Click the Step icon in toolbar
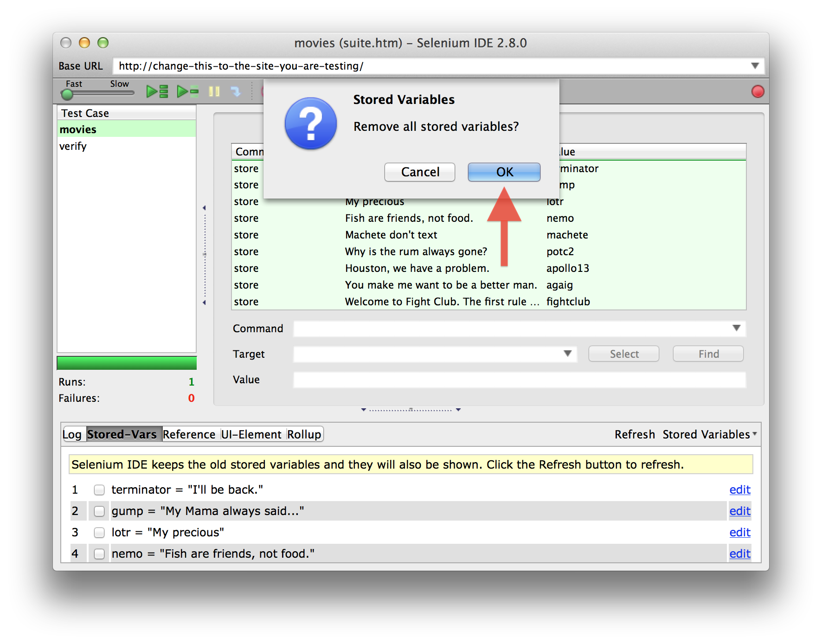The height and width of the screenshot is (644, 822). pyautogui.click(x=236, y=91)
